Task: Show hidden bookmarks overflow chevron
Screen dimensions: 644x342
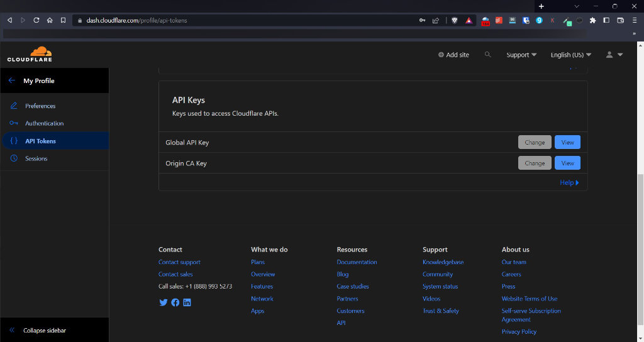Action: tap(634, 34)
